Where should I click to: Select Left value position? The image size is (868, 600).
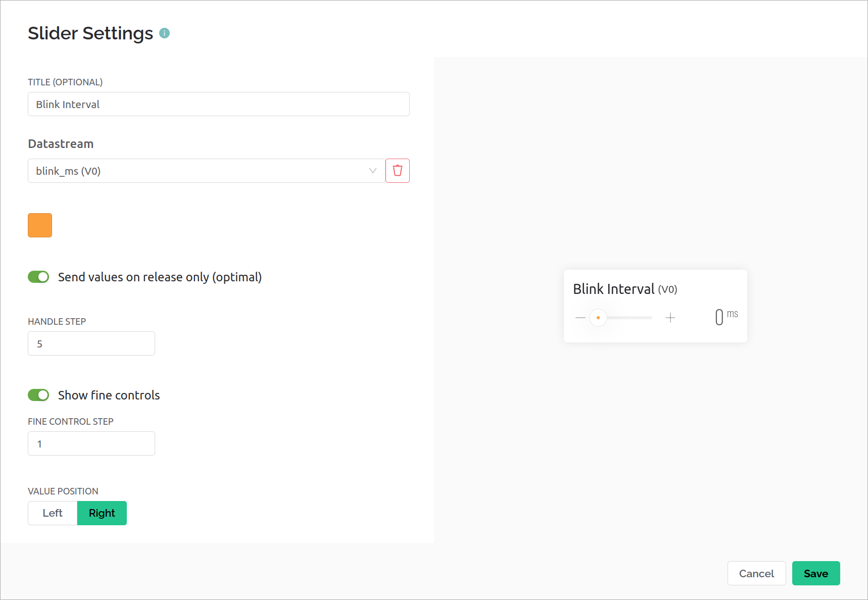(x=52, y=513)
